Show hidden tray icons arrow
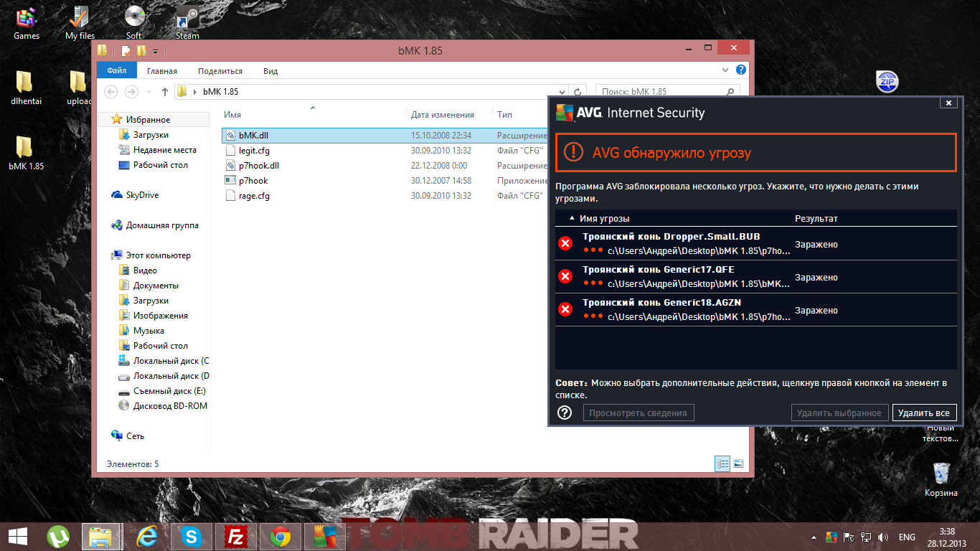The image size is (980, 551). (x=814, y=537)
